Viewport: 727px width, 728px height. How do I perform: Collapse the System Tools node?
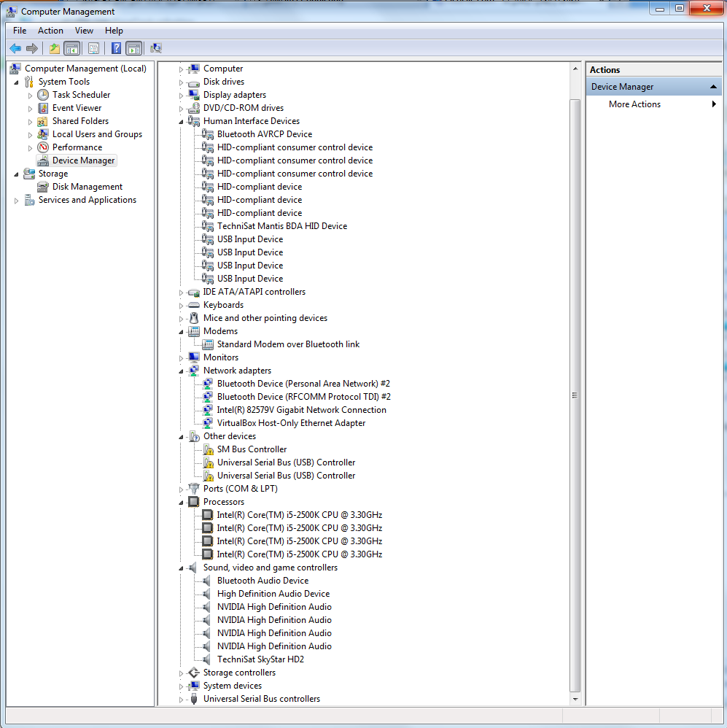pos(16,82)
